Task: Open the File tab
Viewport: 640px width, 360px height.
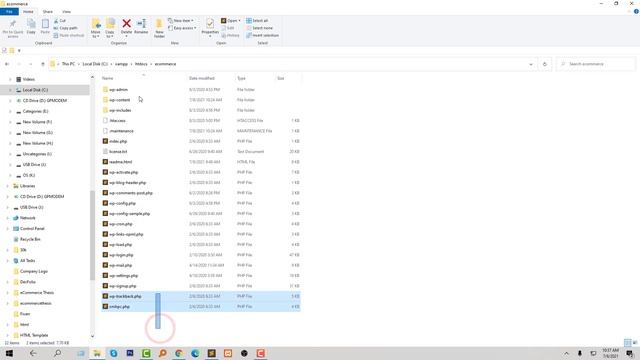Action: click(x=9, y=12)
